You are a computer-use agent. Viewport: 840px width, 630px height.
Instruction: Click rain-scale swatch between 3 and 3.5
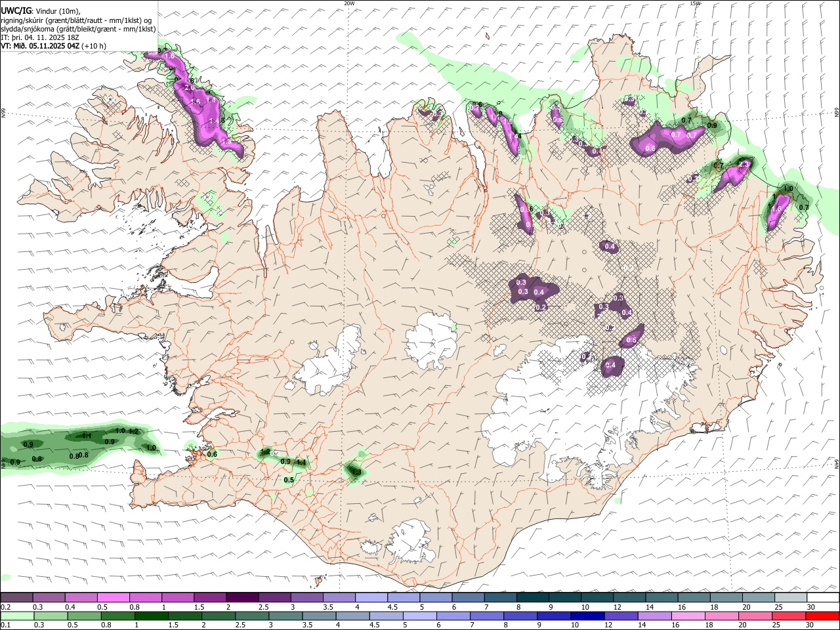pyautogui.click(x=285, y=616)
